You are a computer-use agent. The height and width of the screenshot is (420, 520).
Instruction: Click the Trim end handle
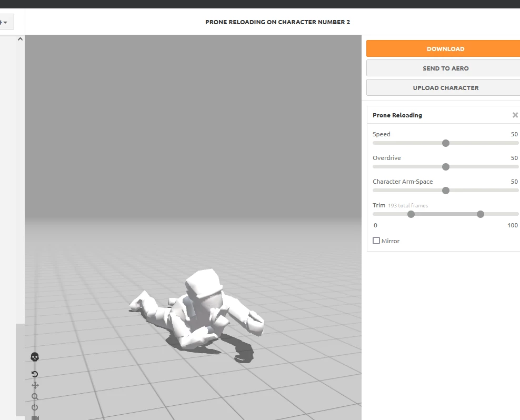480,214
